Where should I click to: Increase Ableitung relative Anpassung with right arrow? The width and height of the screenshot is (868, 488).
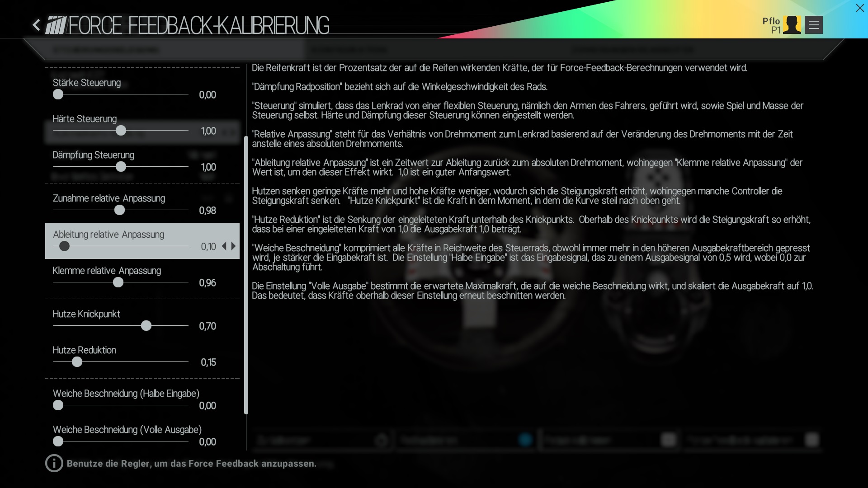click(x=234, y=246)
